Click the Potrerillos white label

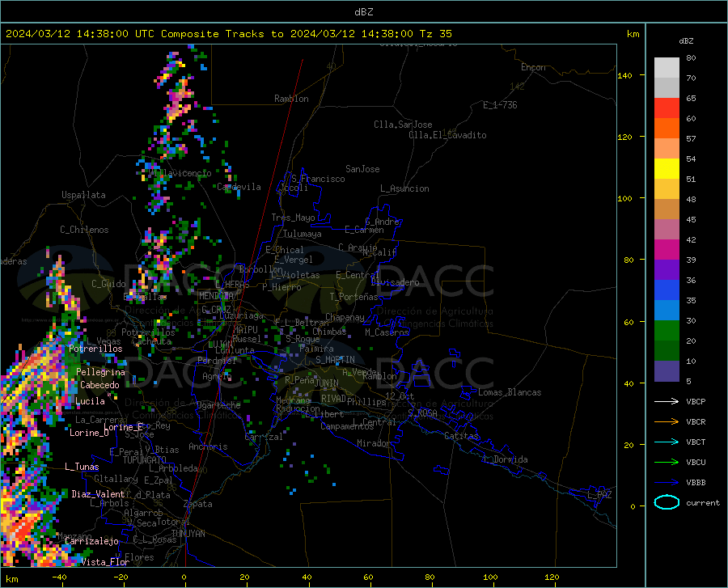95,349
